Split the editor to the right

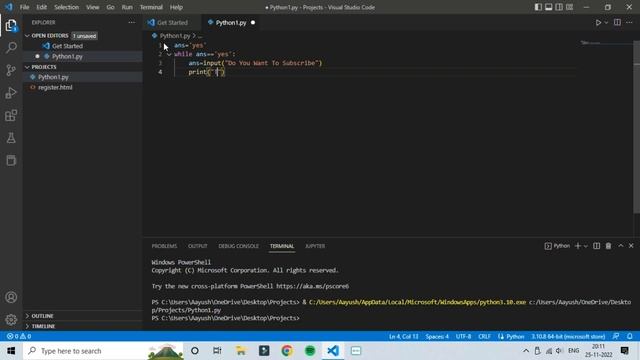tap(617, 22)
